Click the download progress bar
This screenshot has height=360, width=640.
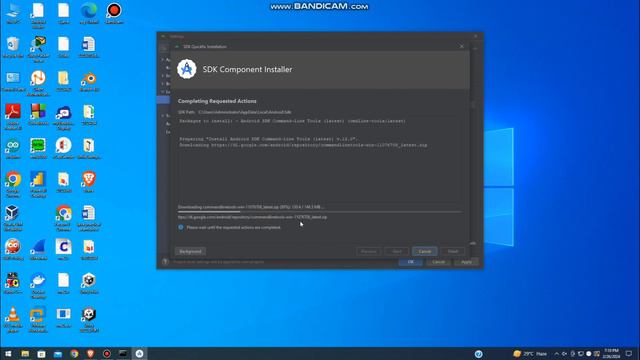click(x=320, y=212)
